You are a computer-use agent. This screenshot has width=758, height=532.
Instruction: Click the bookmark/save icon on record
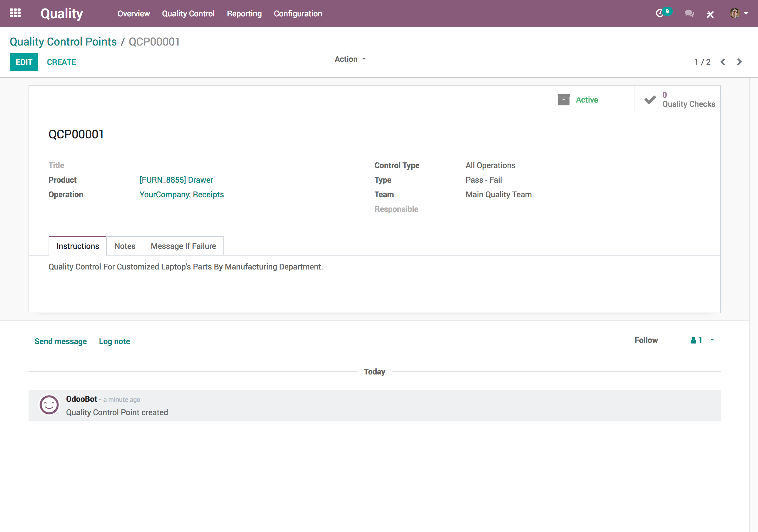click(x=563, y=99)
